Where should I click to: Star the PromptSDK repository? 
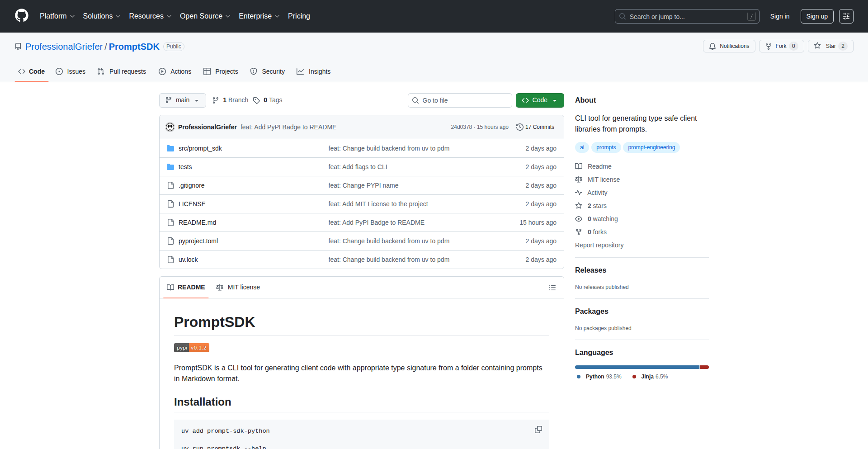826,46
